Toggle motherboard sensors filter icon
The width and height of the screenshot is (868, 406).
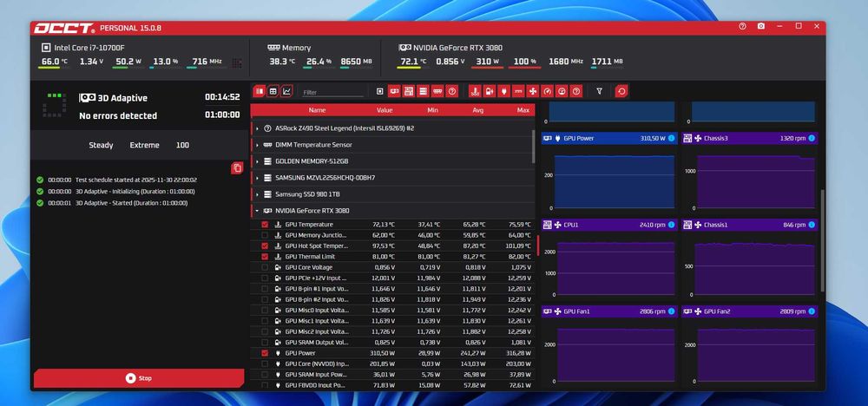click(x=409, y=91)
